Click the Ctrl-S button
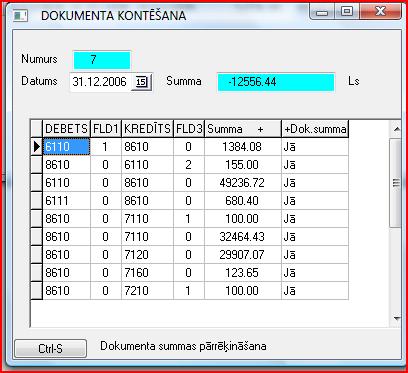 [50, 348]
